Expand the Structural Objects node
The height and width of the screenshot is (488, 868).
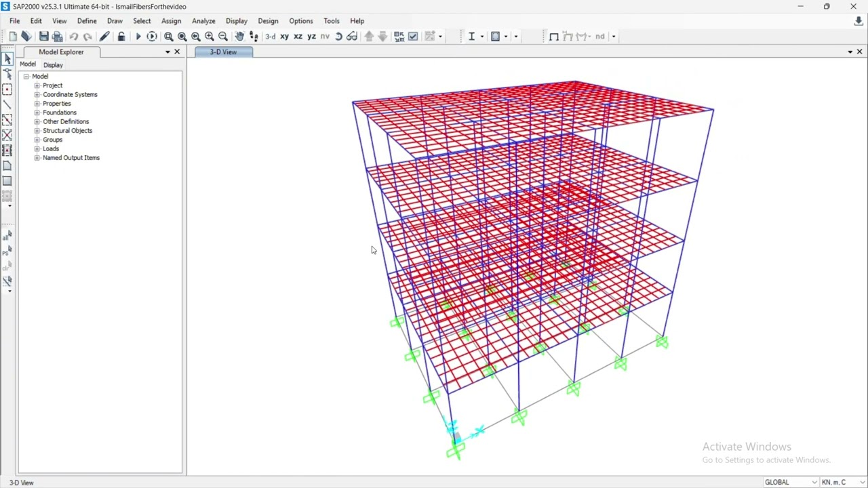click(x=37, y=131)
